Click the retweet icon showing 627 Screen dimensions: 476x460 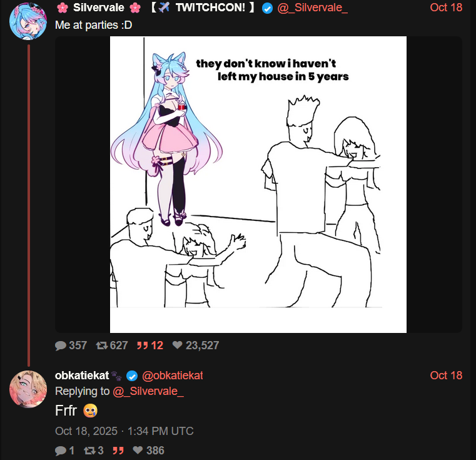(x=102, y=345)
